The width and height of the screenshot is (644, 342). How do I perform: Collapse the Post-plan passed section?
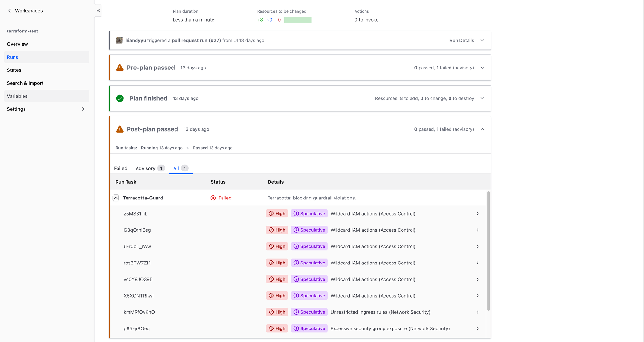[482, 129]
